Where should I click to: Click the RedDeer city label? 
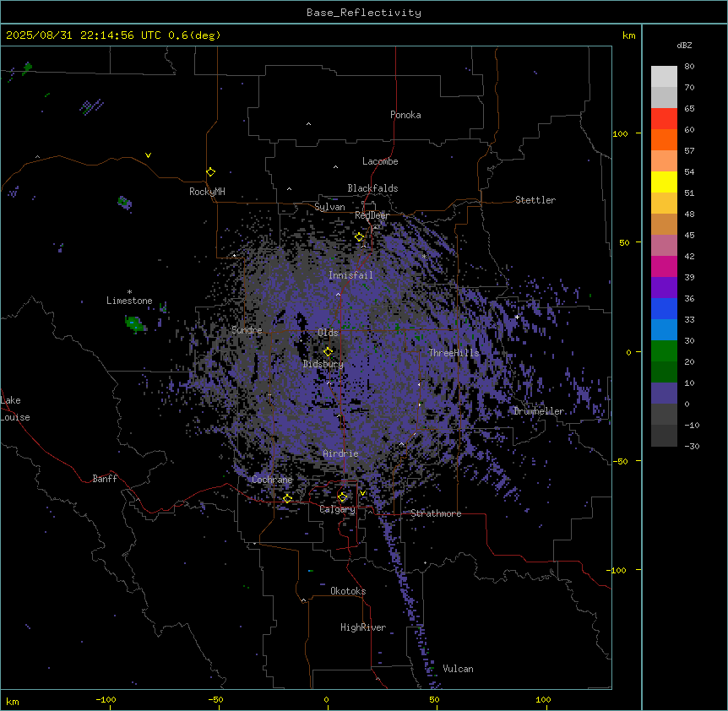(x=372, y=215)
